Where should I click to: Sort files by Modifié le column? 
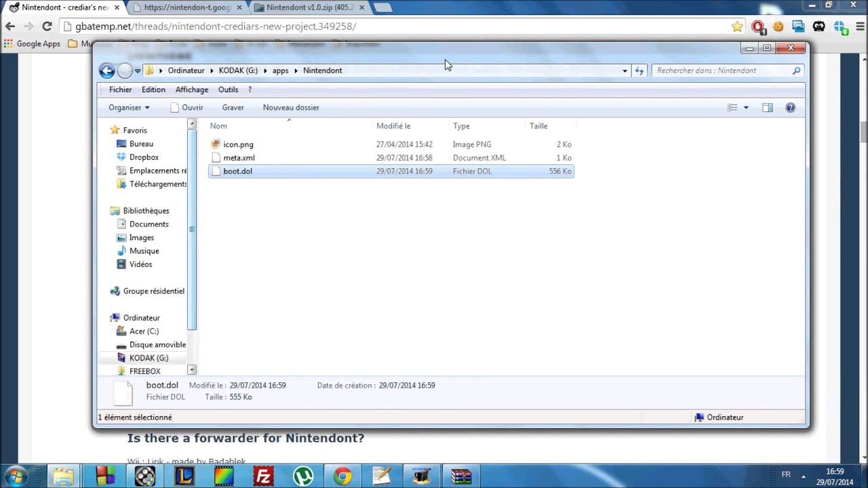tap(411, 125)
